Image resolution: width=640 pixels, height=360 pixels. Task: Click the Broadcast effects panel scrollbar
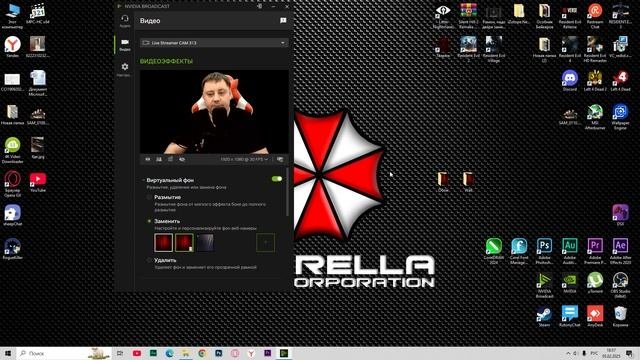287,192
